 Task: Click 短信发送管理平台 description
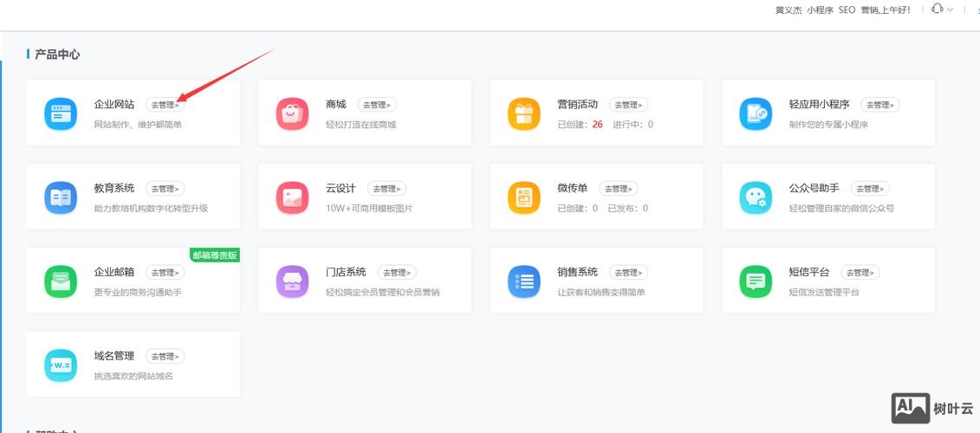tap(824, 292)
